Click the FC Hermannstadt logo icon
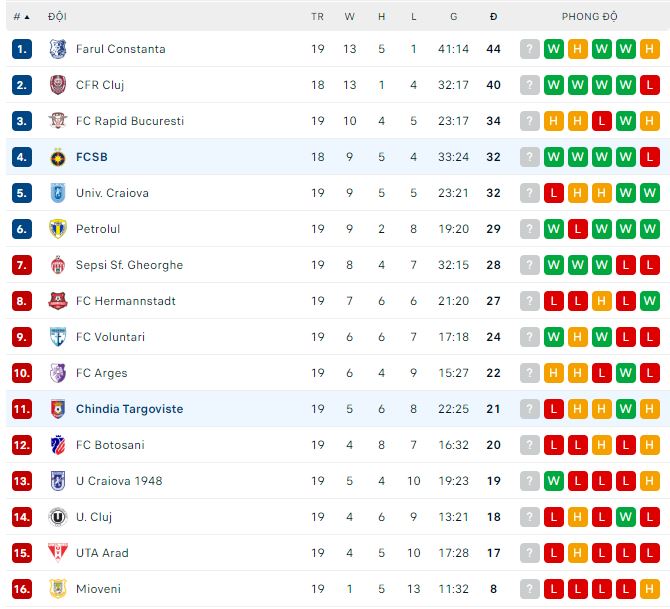 coord(57,301)
